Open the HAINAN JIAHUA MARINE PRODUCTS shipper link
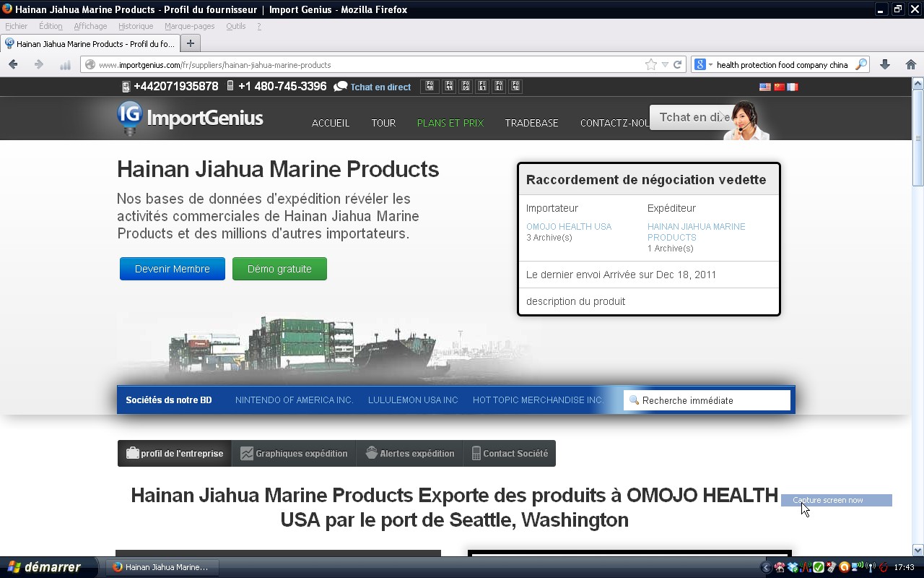 click(696, 232)
